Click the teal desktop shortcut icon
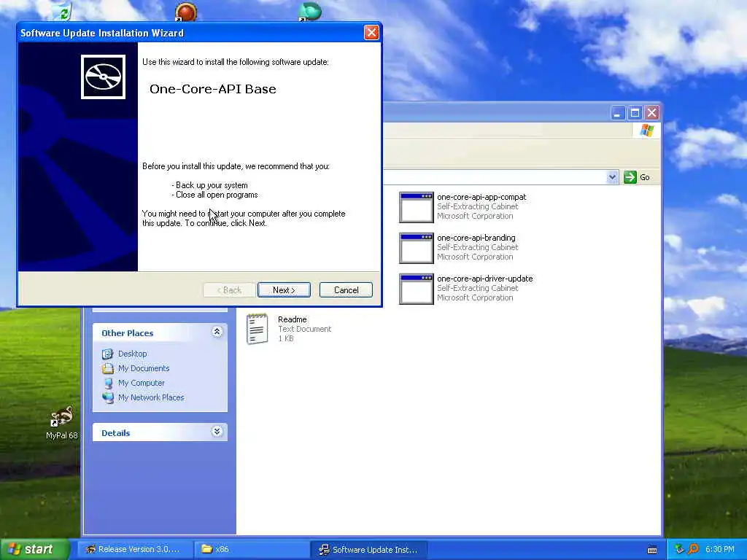Image resolution: width=747 pixels, height=560 pixels. pyautogui.click(x=310, y=12)
